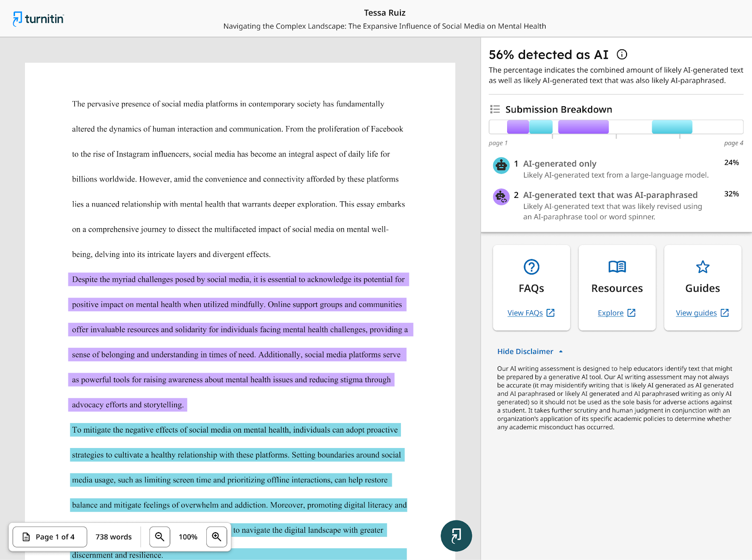Click the first purple segment in Submission Breakdown bar

tap(517, 127)
